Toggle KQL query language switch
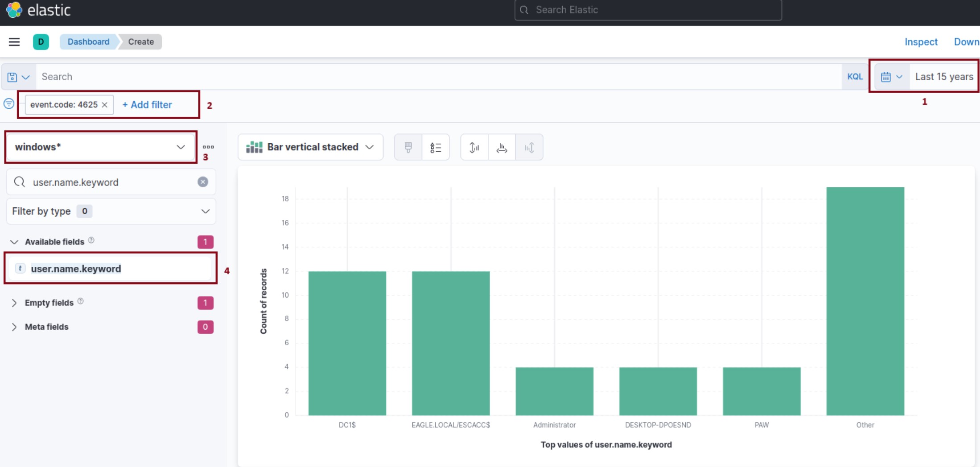The width and height of the screenshot is (980, 467). click(x=855, y=77)
